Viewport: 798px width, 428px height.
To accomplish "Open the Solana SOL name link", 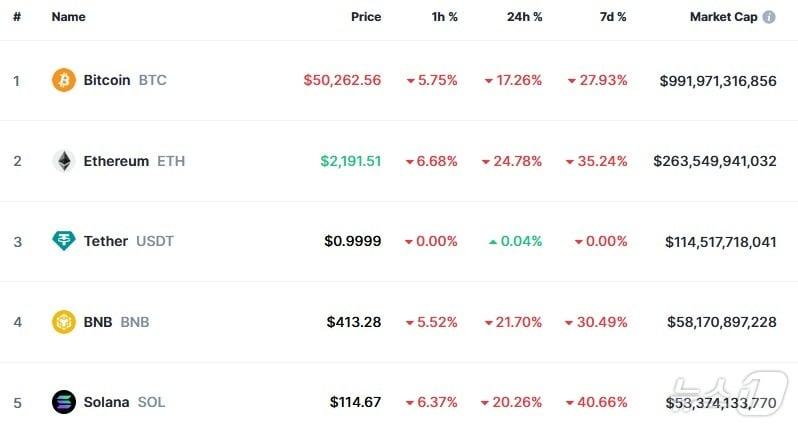I will pyautogui.click(x=124, y=402).
